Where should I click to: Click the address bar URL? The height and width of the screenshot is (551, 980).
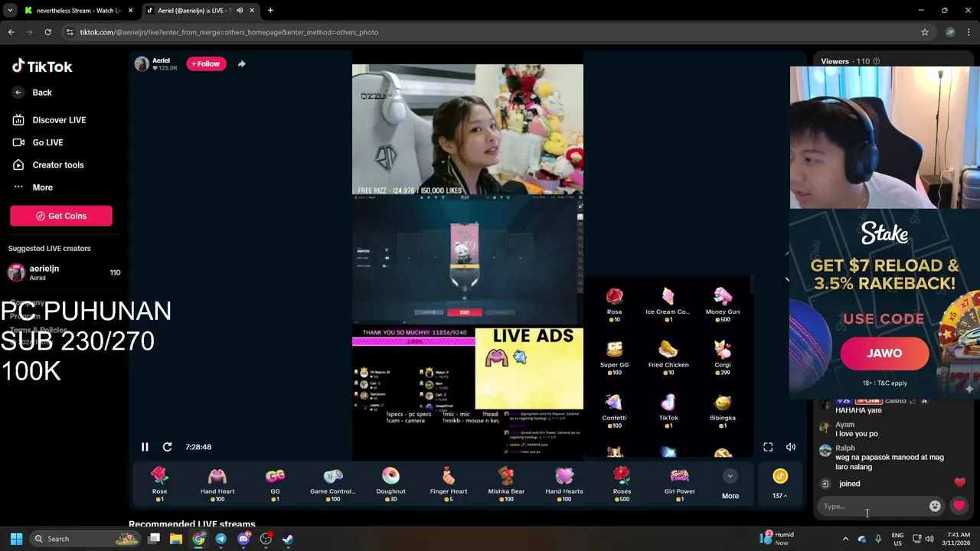pos(229,32)
